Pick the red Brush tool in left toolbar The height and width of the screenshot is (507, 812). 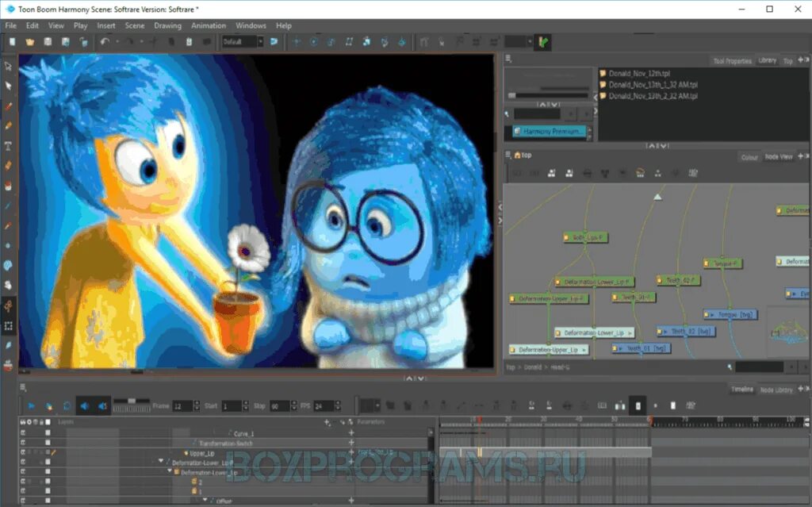pos(8,106)
